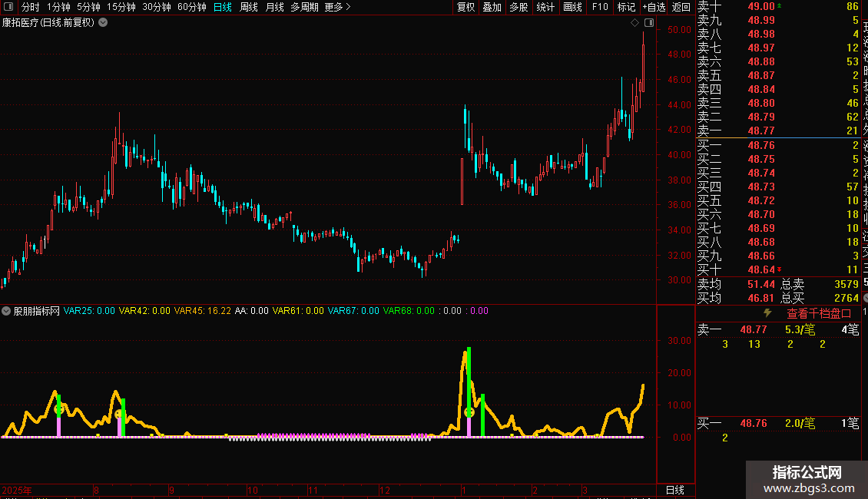Click 查看千档盘口 link
868x499 pixels.
pyautogui.click(x=819, y=314)
